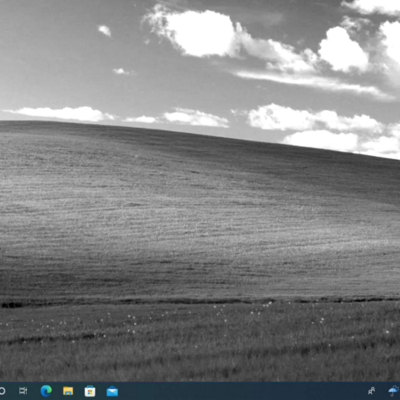The width and height of the screenshot is (400, 400).
Task: Click the dark bush on left horizon line
Action: coord(12,304)
